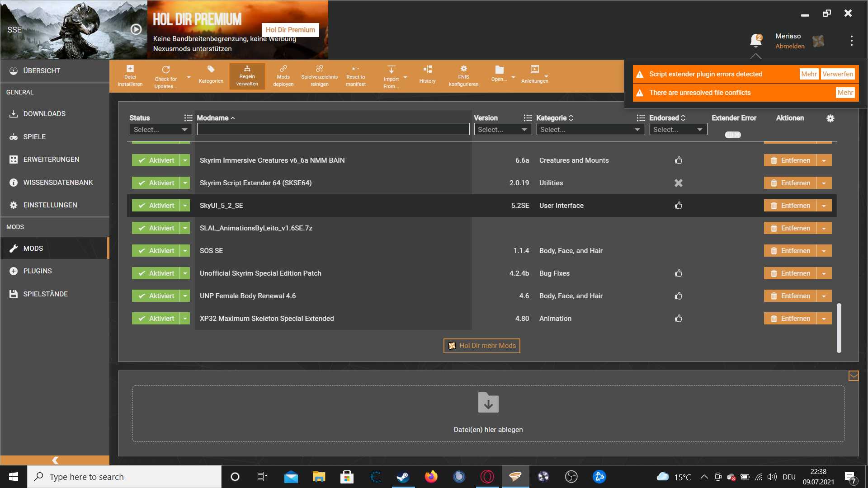The height and width of the screenshot is (488, 868).
Task: Dismiss error with Verwerfen
Action: click(x=838, y=74)
